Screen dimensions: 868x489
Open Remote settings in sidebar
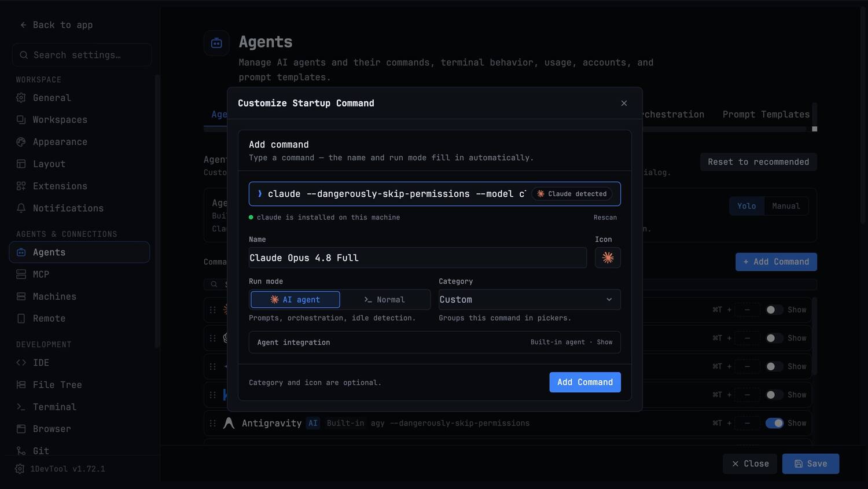pyautogui.click(x=79, y=318)
